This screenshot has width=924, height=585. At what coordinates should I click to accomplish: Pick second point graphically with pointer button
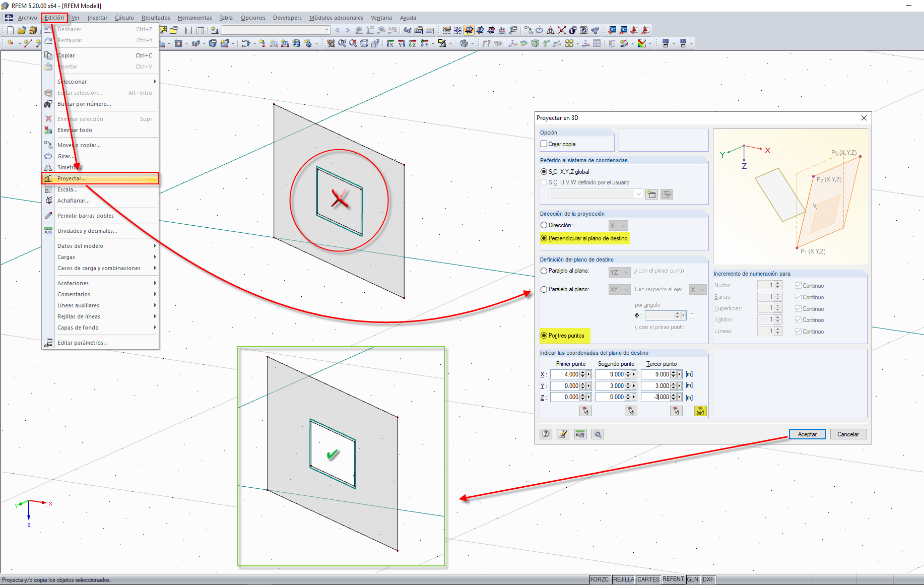coord(631,411)
